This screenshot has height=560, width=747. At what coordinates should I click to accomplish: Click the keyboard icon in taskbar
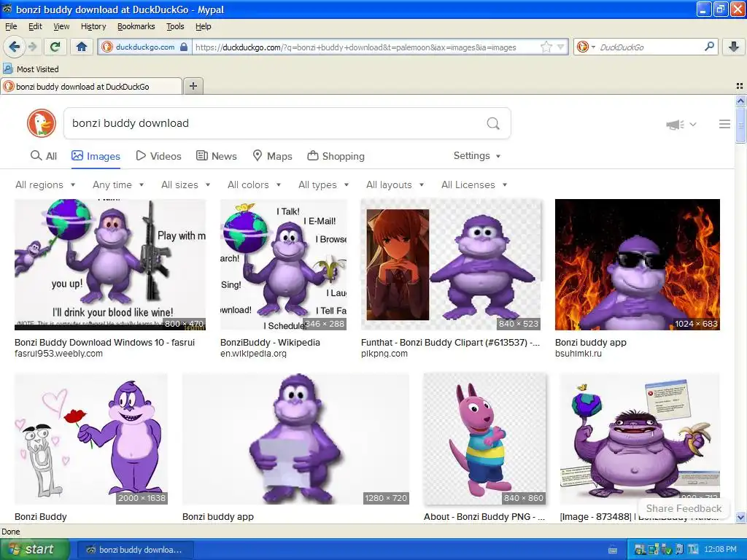pyautogui.click(x=613, y=550)
